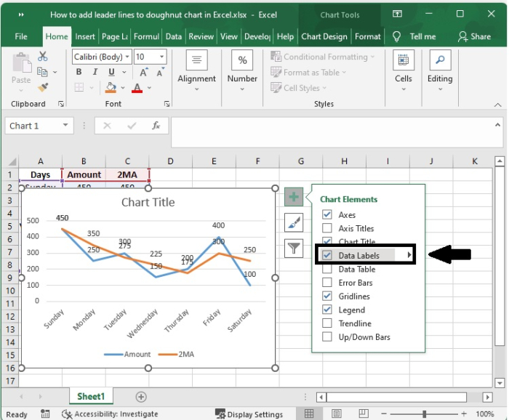The width and height of the screenshot is (509, 420).
Task: Enable the Error Bars checkbox
Action: (327, 283)
